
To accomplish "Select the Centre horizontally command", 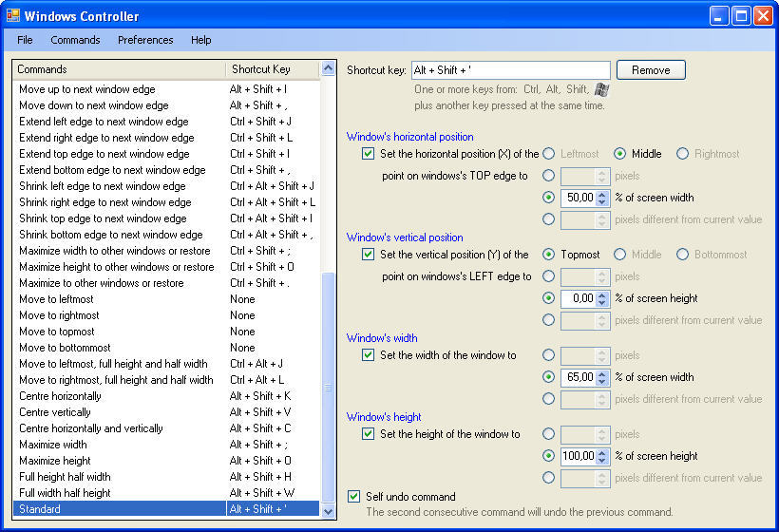I will [x=166, y=396].
